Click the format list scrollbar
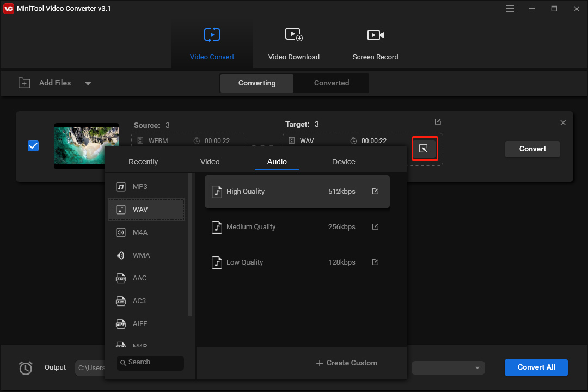Image resolution: width=588 pixels, height=392 pixels. [x=190, y=244]
